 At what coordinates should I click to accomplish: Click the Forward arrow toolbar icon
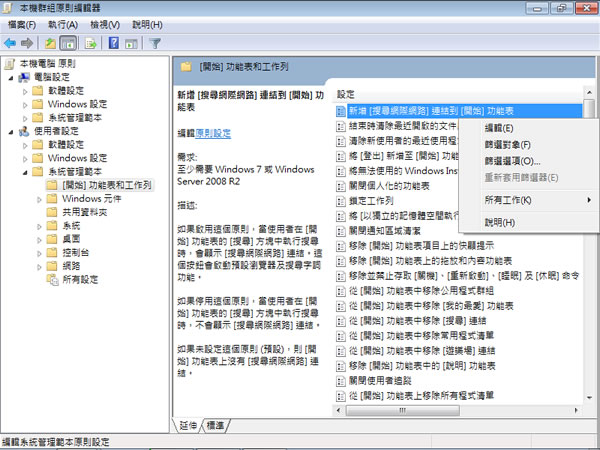point(28,43)
